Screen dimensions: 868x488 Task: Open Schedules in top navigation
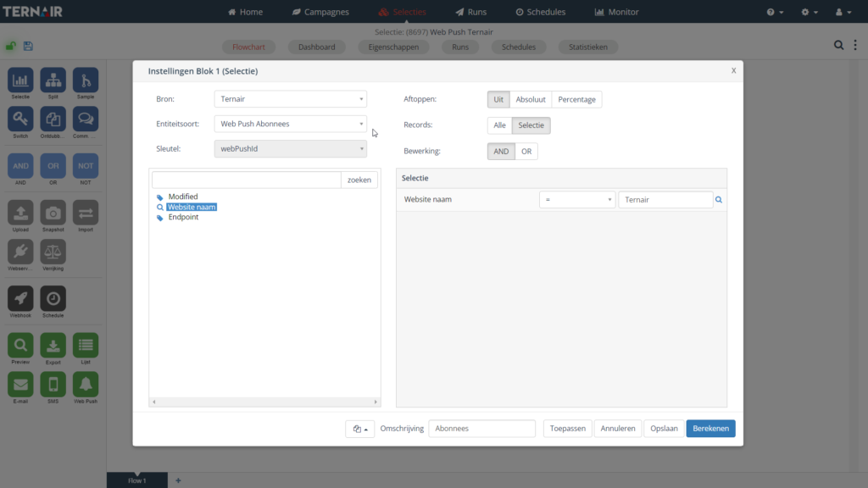click(x=541, y=12)
